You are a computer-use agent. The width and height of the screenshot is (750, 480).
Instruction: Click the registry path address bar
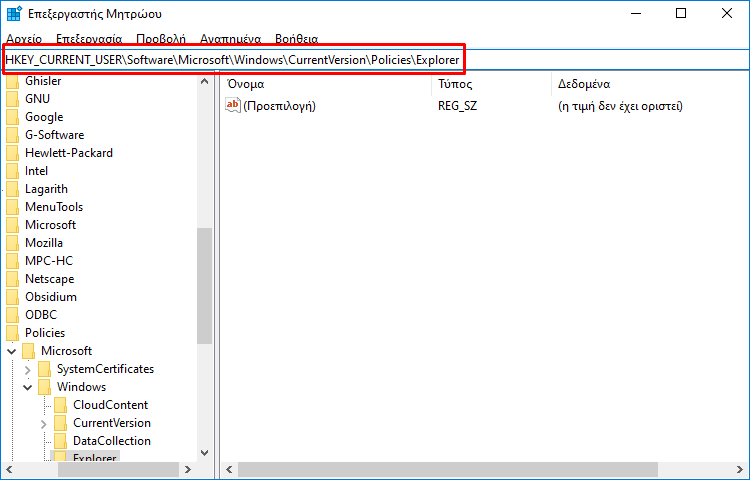375,60
